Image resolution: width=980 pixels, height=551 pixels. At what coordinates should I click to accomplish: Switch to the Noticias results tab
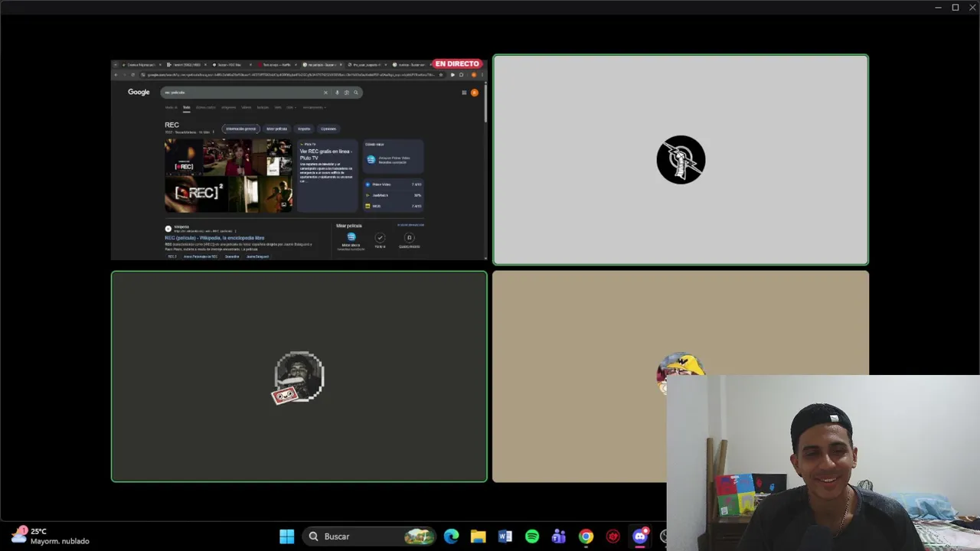(263, 107)
